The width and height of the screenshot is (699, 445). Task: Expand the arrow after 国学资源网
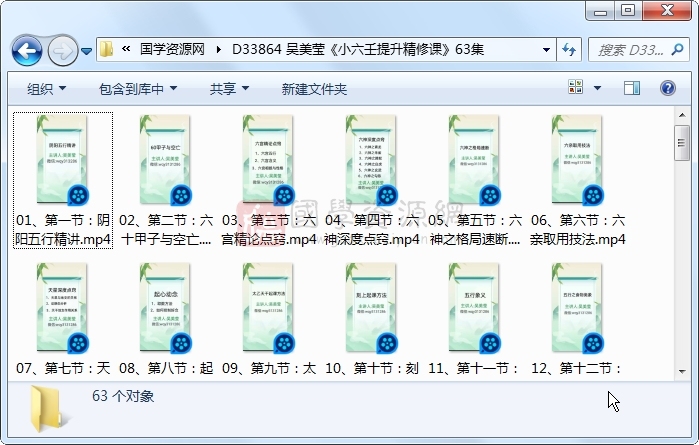coord(218,49)
